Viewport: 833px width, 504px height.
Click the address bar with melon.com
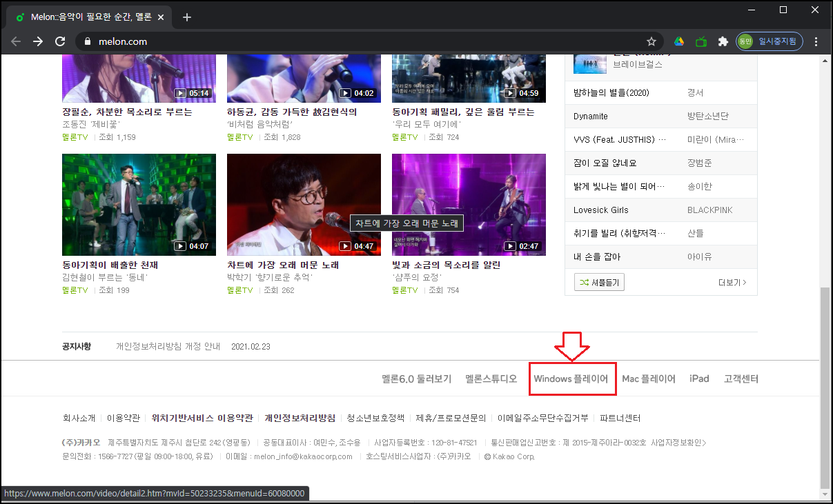(x=369, y=41)
